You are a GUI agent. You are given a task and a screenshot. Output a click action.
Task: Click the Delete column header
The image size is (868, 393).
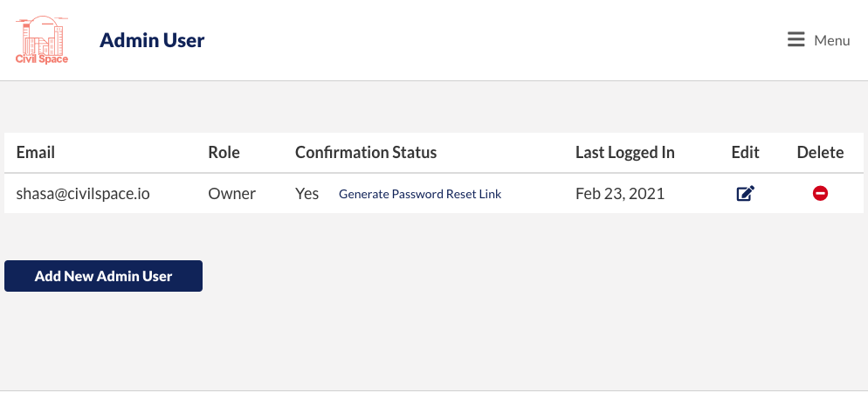(x=820, y=152)
